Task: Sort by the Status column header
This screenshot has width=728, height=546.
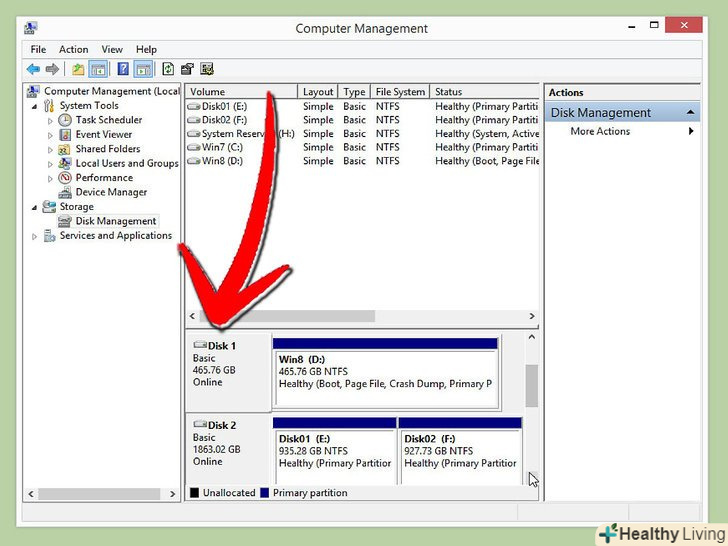Action: click(485, 92)
